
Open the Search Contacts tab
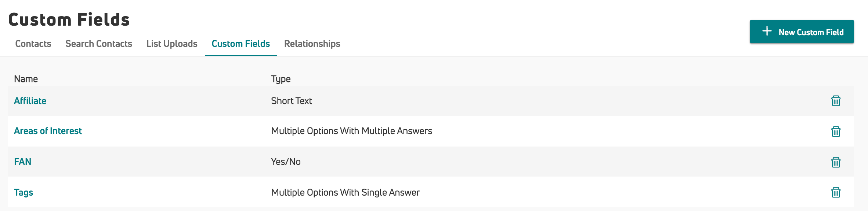[98, 44]
